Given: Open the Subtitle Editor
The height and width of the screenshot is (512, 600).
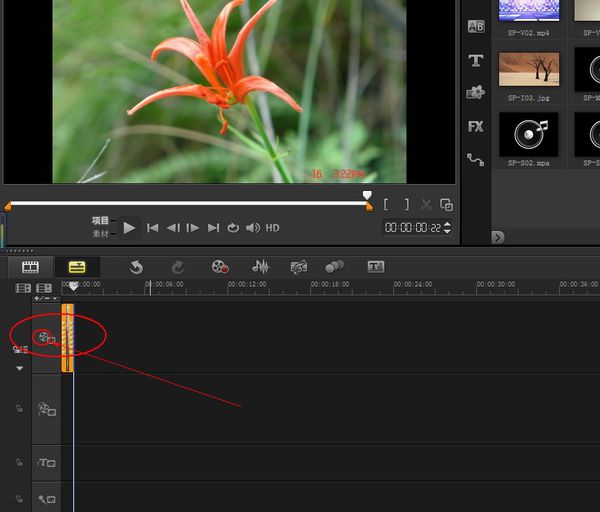Looking at the screenshot, I should click(x=376, y=267).
